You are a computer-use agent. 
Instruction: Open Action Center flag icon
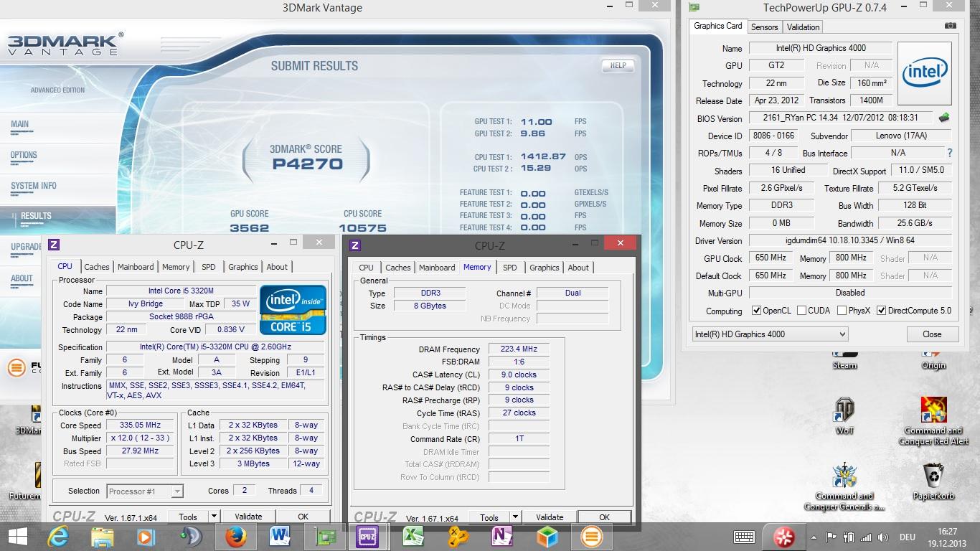pos(831,537)
